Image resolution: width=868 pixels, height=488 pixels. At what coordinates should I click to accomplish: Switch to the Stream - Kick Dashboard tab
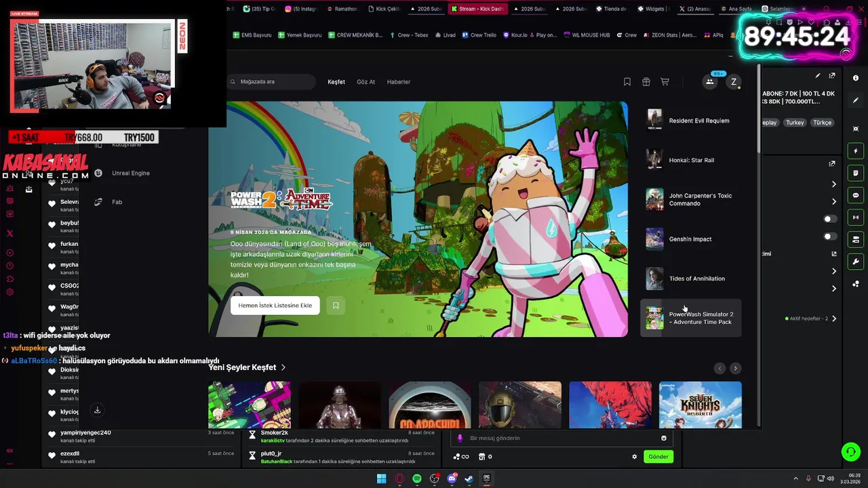click(x=477, y=9)
